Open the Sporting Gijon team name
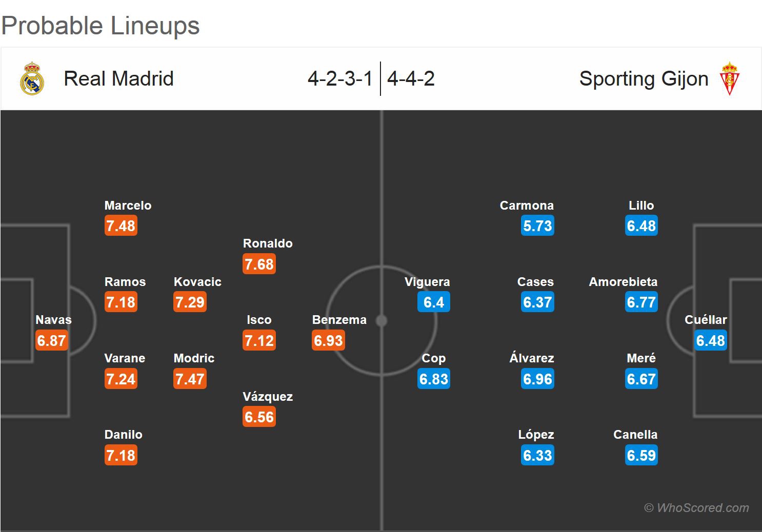The image size is (762, 532). 644,79
